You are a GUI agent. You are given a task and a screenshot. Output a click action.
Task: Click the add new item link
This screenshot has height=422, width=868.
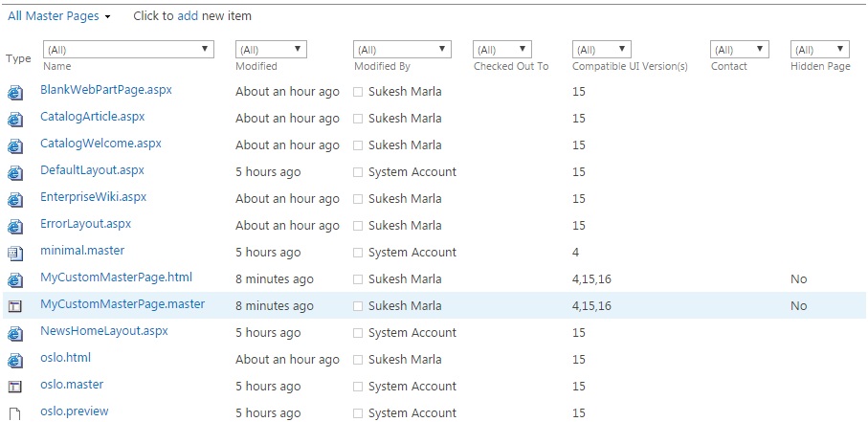pos(188,16)
